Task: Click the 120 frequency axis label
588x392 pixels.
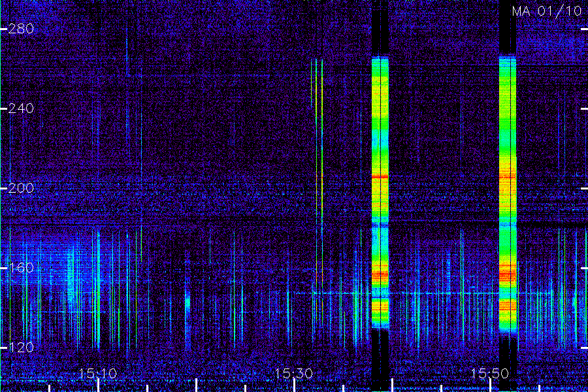Action: [x=21, y=347]
